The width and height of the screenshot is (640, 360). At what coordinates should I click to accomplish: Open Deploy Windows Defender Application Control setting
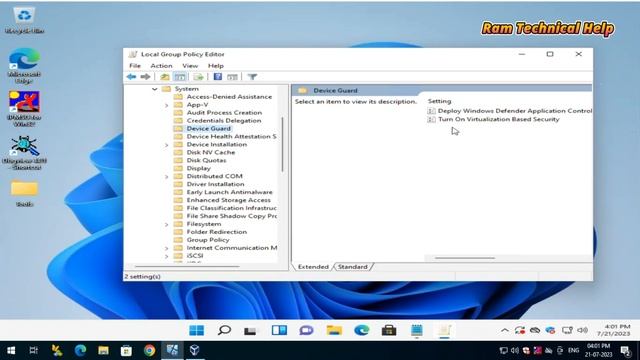click(x=509, y=111)
